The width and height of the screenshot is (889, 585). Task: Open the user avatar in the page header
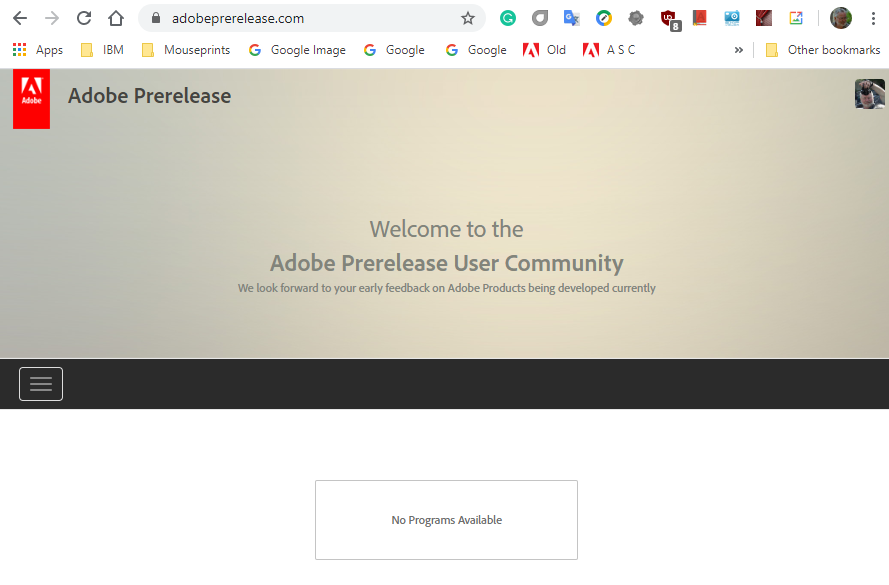click(x=869, y=94)
